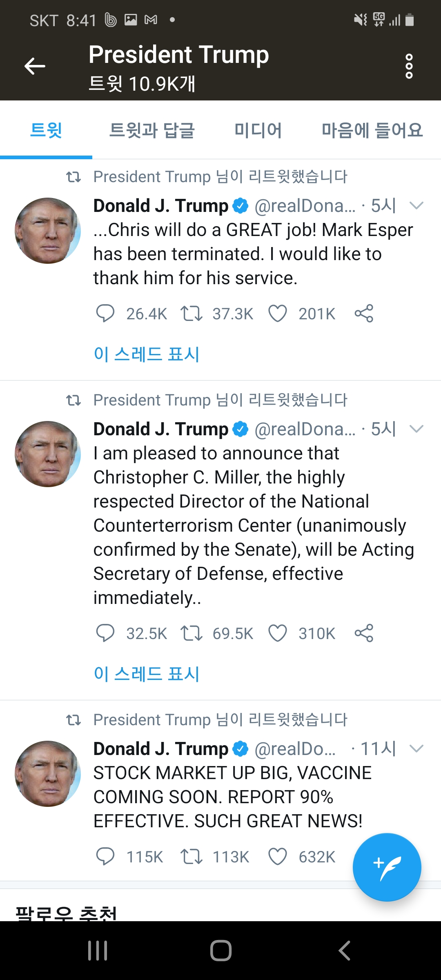Share the Mark Esper terminated tweet
The image size is (441, 980).
pos(364,314)
